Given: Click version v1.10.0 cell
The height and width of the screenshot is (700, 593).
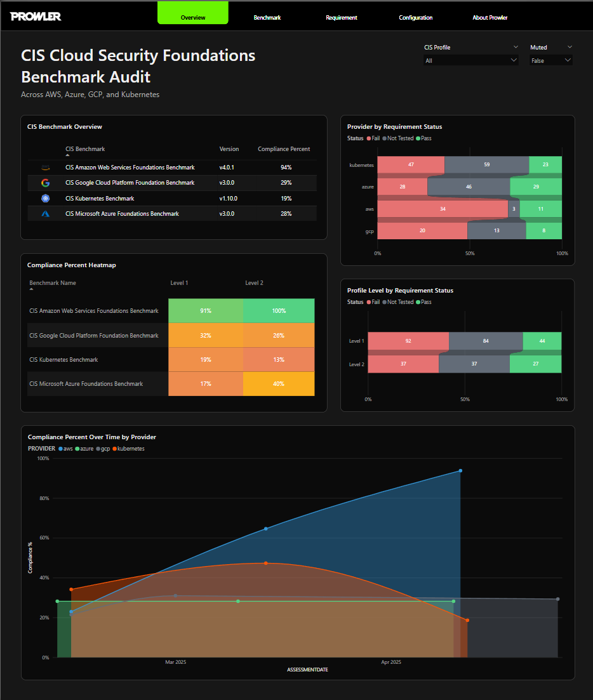Looking at the screenshot, I should [x=228, y=198].
